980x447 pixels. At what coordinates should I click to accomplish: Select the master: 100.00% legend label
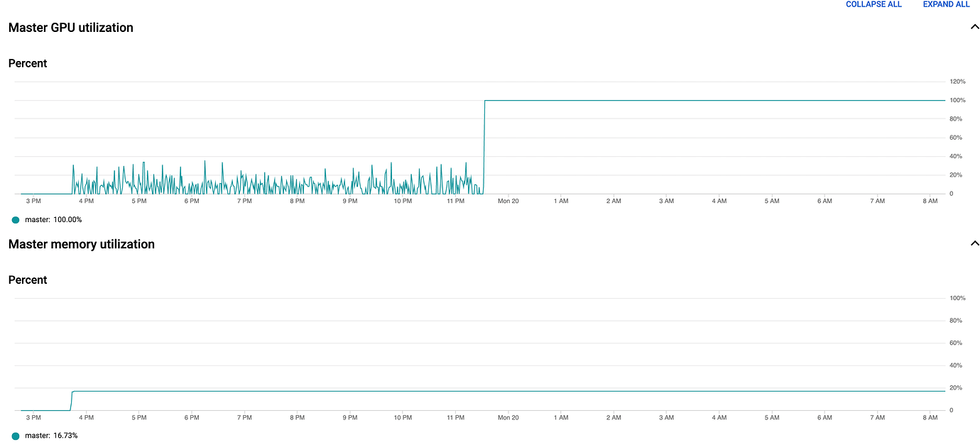pos(53,220)
